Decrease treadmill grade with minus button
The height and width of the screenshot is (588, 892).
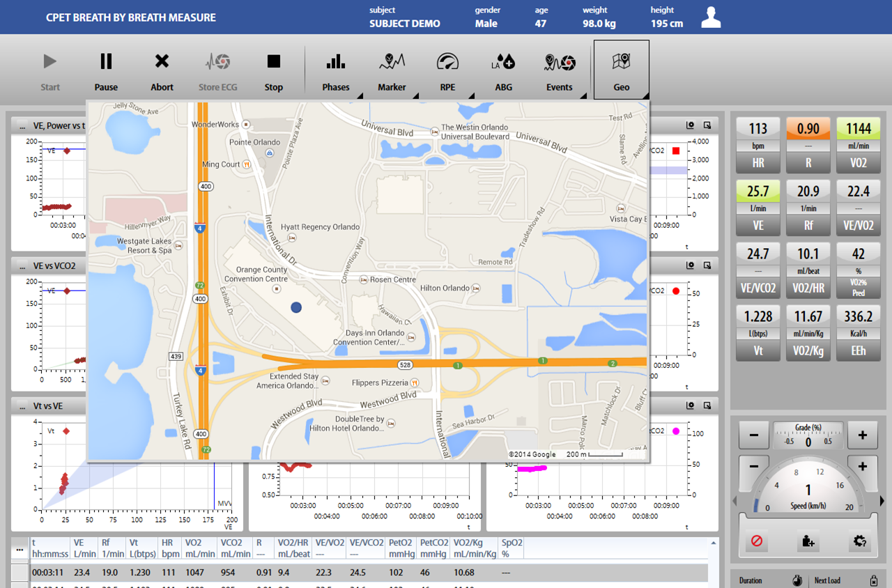754,435
